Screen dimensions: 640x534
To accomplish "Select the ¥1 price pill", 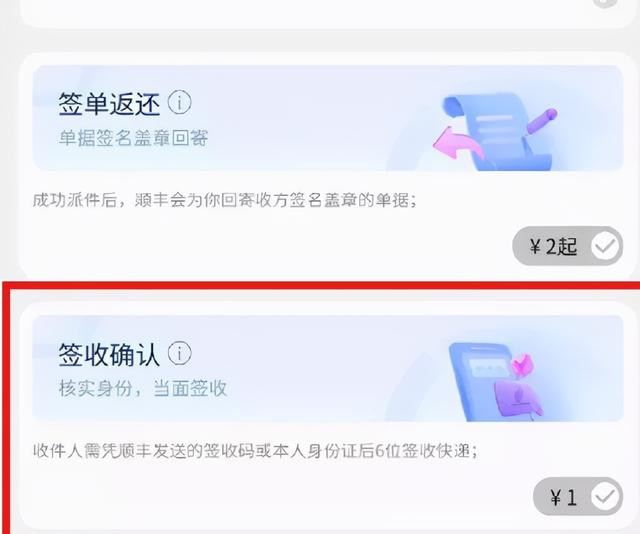I will pos(578,497).
